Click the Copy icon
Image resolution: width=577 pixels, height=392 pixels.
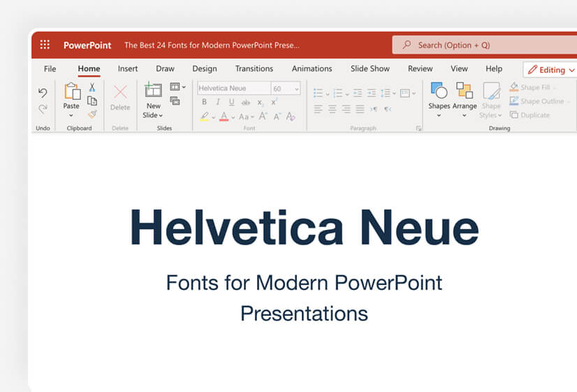coord(92,101)
